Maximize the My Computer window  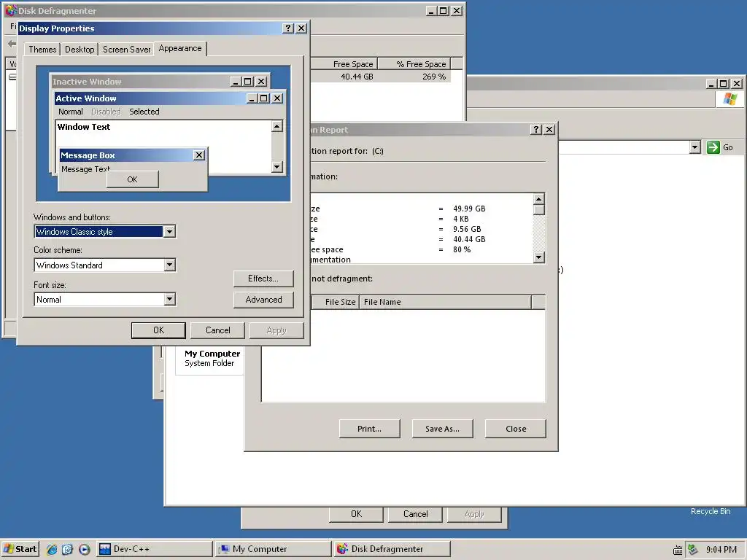point(723,83)
